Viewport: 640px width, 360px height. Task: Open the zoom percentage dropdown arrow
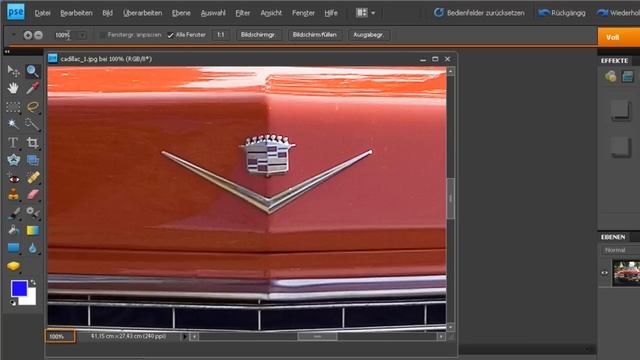click(x=82, y=35)
